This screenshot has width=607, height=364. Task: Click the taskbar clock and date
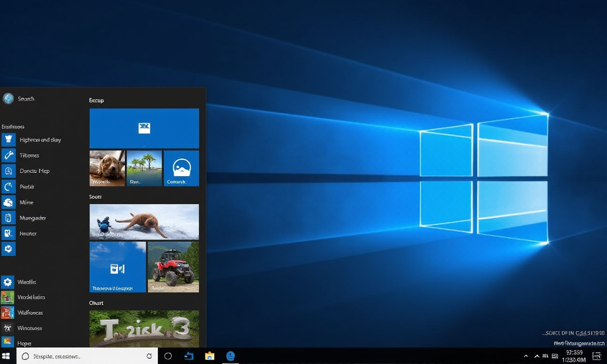(x=574, y=356)
